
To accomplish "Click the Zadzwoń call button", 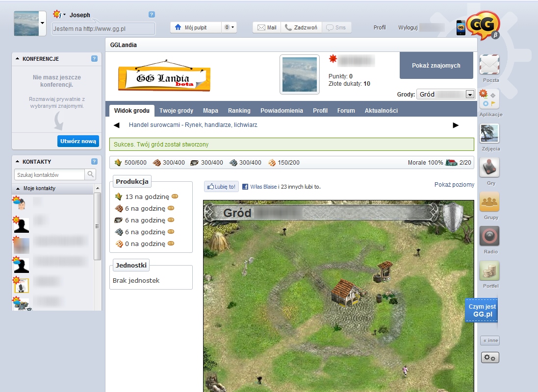I will 301,27.
